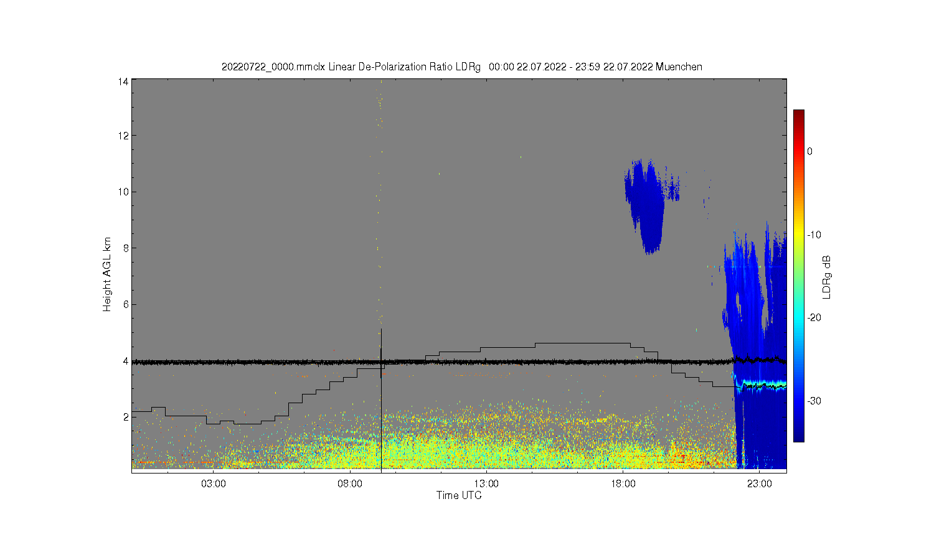Click the 03:00 time tick label
The width and height of the screenshot is (934, 560).
tap(214, 484)
